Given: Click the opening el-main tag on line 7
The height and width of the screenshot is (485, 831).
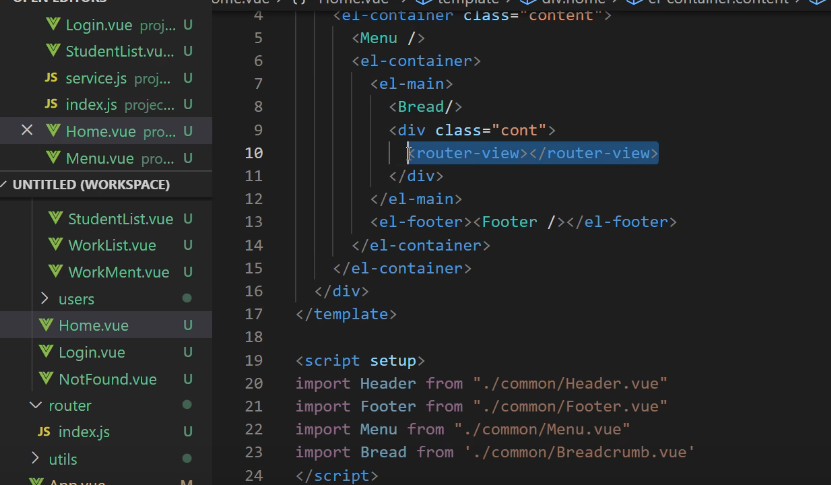Looking at the screenshot, I should [x=412, y=84].
